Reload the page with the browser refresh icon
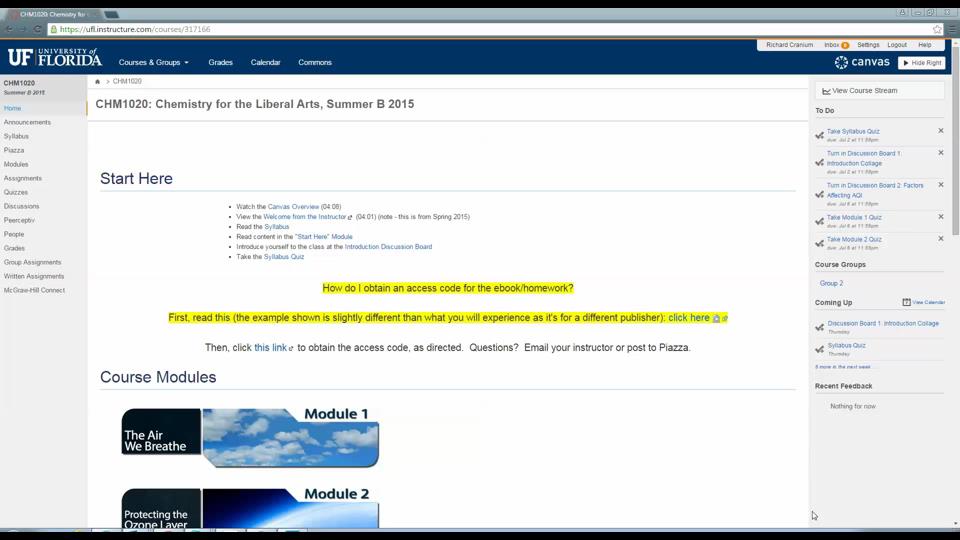Screen dimensions: 960x540 37,29
